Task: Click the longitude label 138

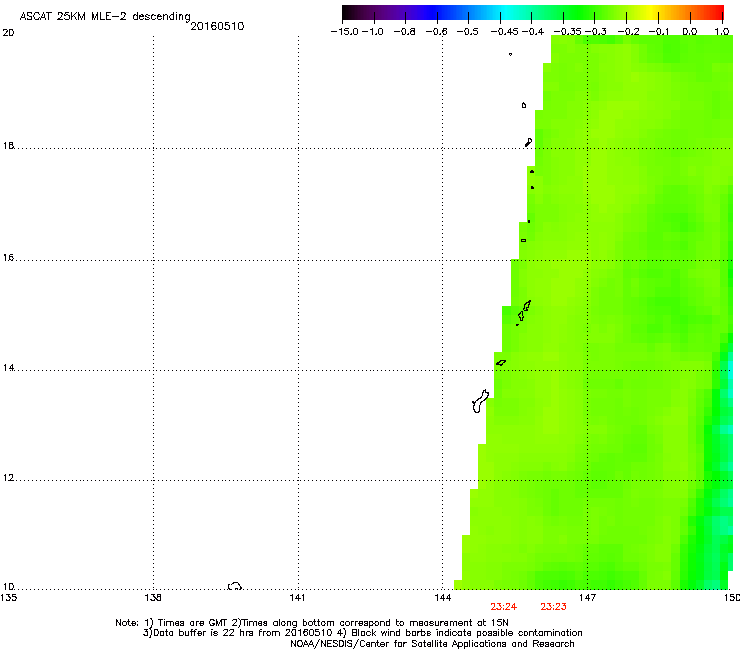Action: 153,598
